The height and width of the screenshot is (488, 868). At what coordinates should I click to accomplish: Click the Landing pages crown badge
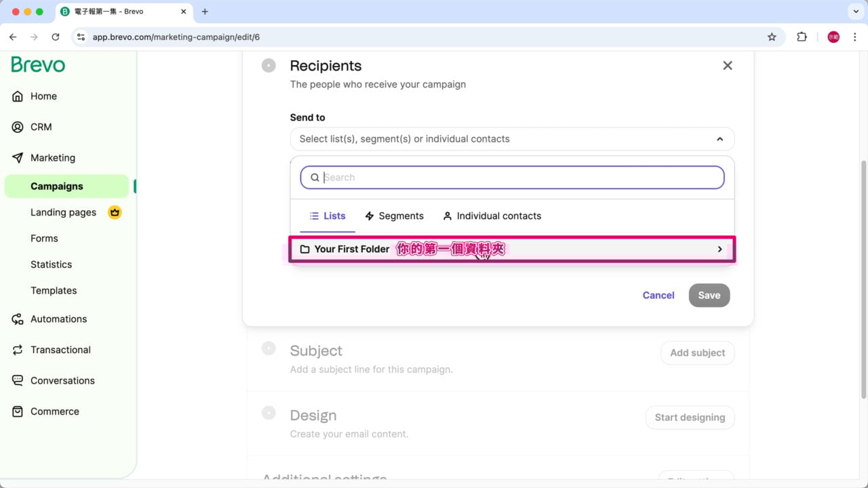click(115, 212)
